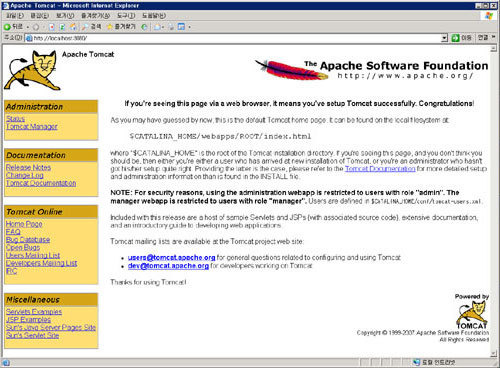Screen dimensions: 500x368
Task: Click the Stop loading icon
Action: click(52, 27)
